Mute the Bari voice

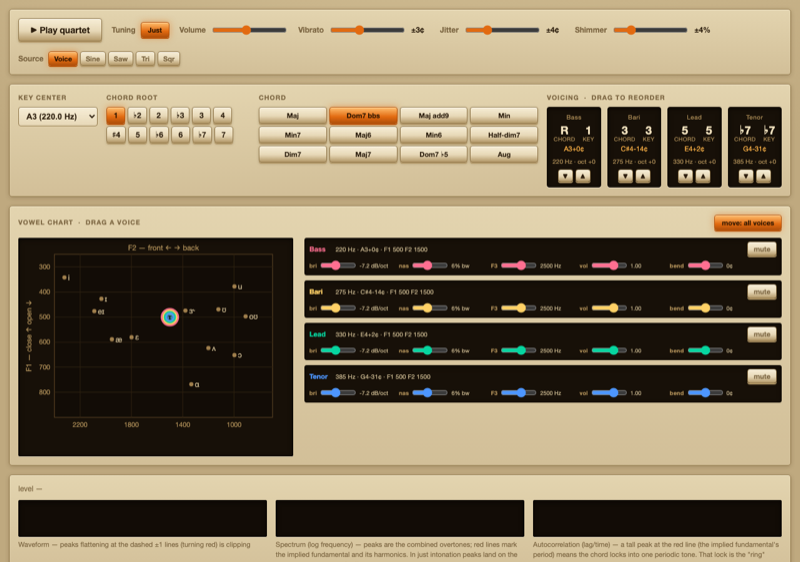pyautogui.click(x=762, y=292)
